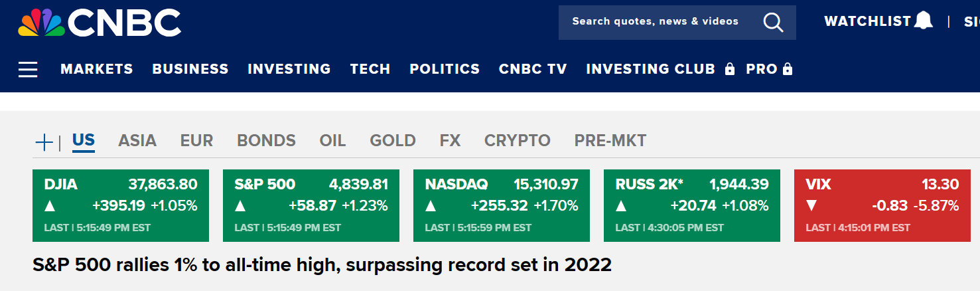Click the CNBC peacock logo
Screen dimensions: 980x291
41,23
